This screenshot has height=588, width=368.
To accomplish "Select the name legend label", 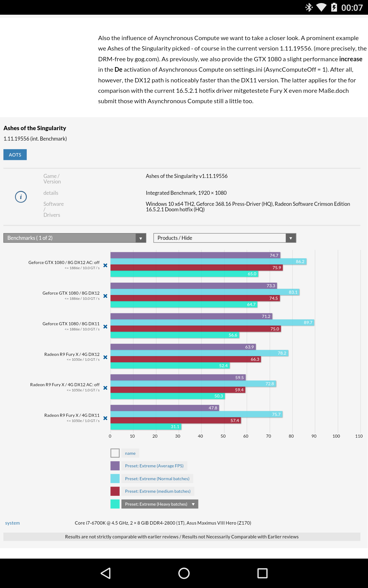I will click(130, 453).
